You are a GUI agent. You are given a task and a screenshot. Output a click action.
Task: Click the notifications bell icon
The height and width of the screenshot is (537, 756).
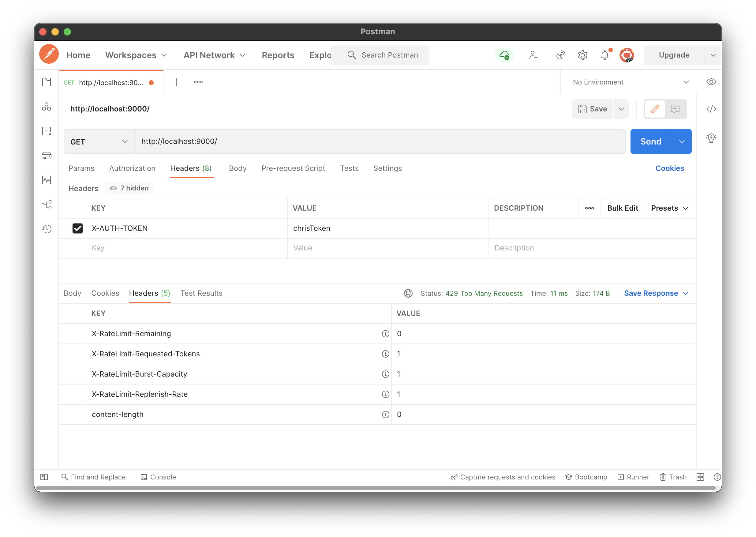coord(604,55)
